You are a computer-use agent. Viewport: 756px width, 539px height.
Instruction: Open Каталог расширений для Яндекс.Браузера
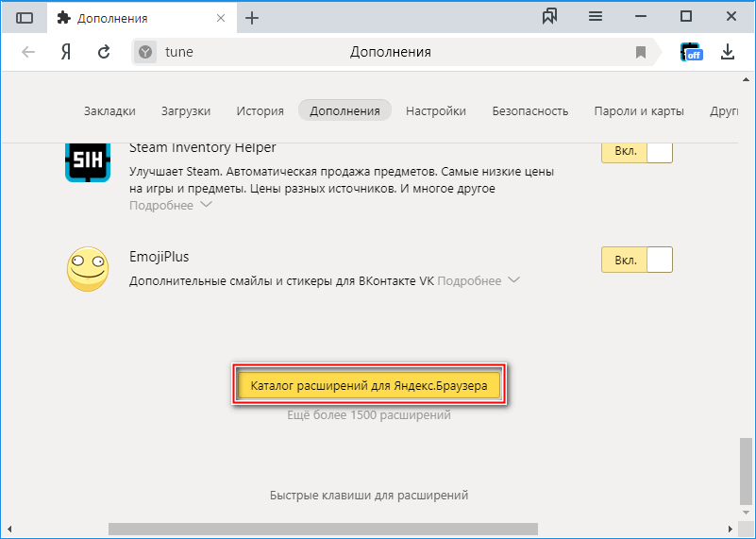pyautogui.click(x=369, y=385)
